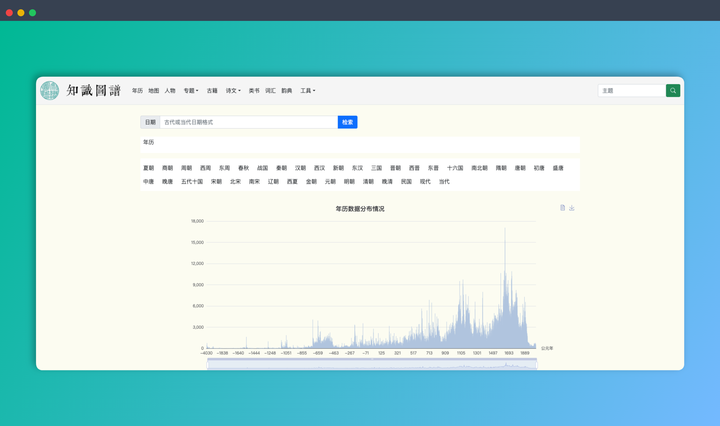
Task: Click the green search icon button
Action: pos(673,90)
